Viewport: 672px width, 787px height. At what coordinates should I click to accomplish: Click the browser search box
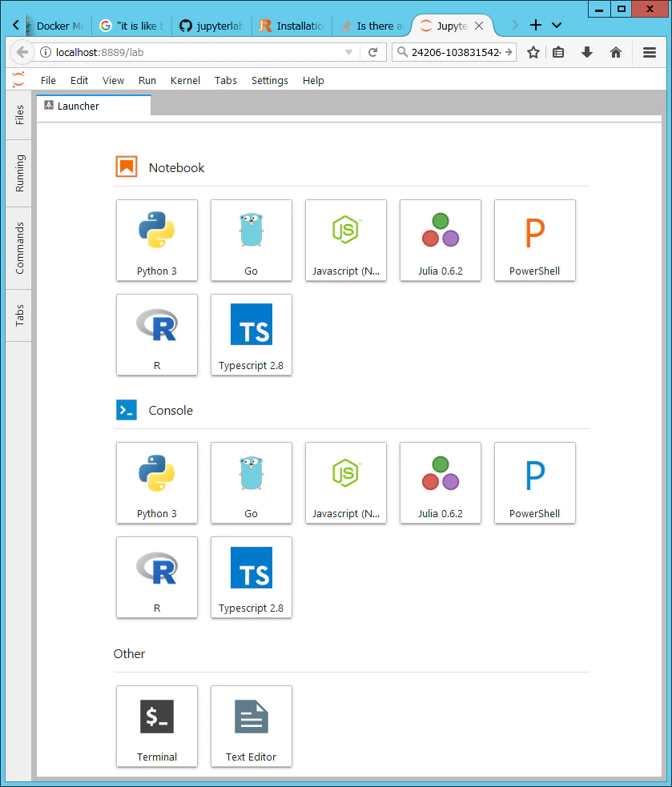coord(453,52)
